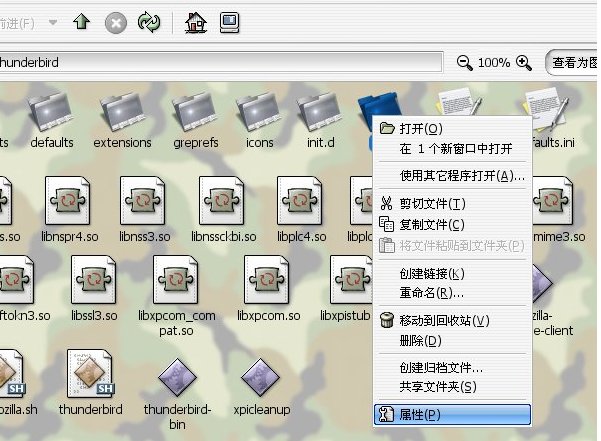Select the libnssckbi.so library file
The width and height of the screenshot is (601, 441).
point(223,209)
